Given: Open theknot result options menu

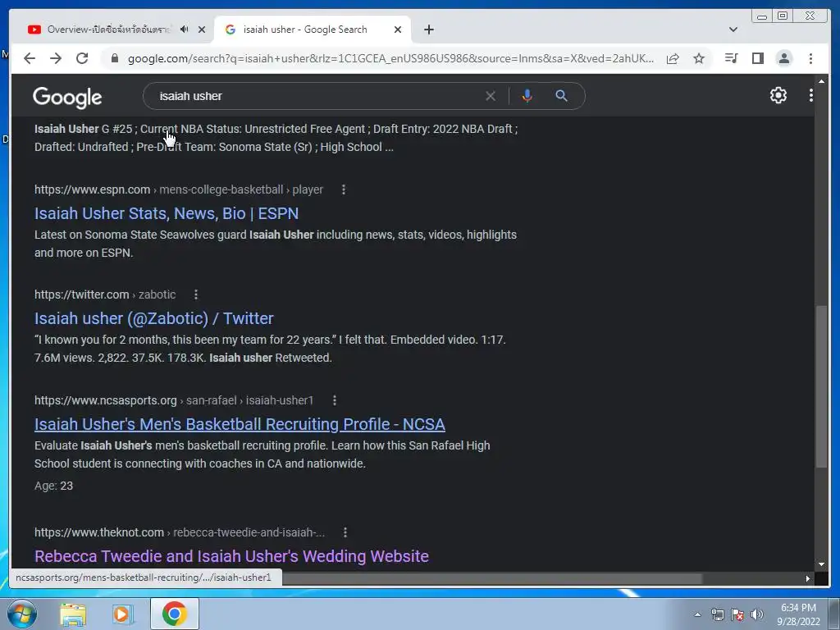Looking at the screenshot, I should pos(345,532).
